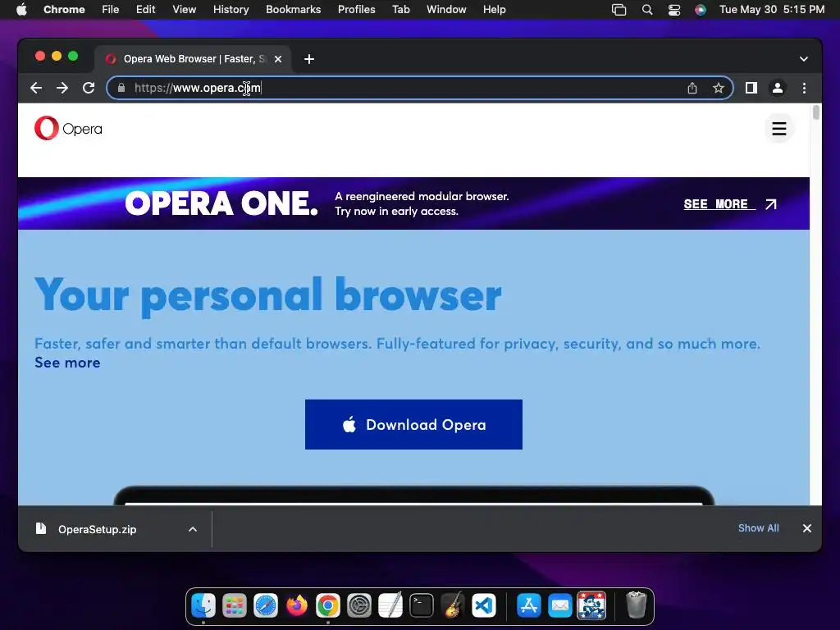Open the OperaSetup.zip download item
Image resolution: width=840 pixels, height=630 pixels.
[97, 529]
